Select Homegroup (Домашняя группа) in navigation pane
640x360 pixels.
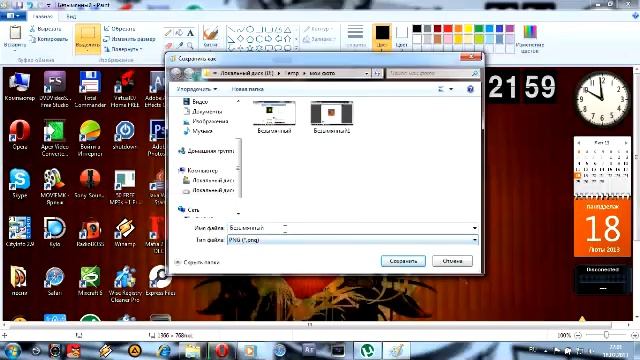pyautogui.click(x=210, y=151)
